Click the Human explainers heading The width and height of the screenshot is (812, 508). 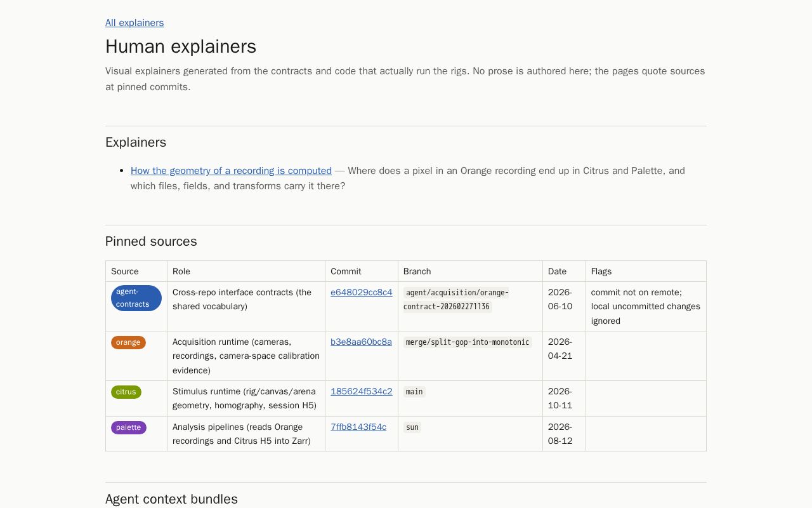pos(181,46)
